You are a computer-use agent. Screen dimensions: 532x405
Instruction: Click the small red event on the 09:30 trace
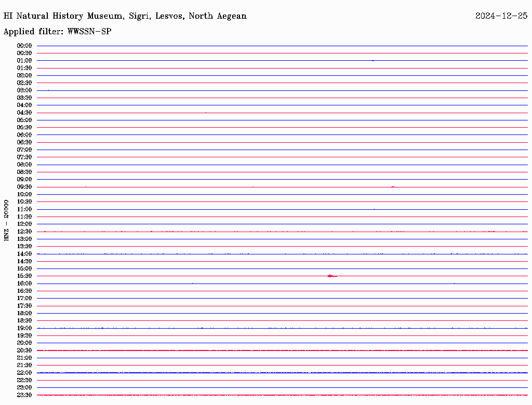pos(393,186)
